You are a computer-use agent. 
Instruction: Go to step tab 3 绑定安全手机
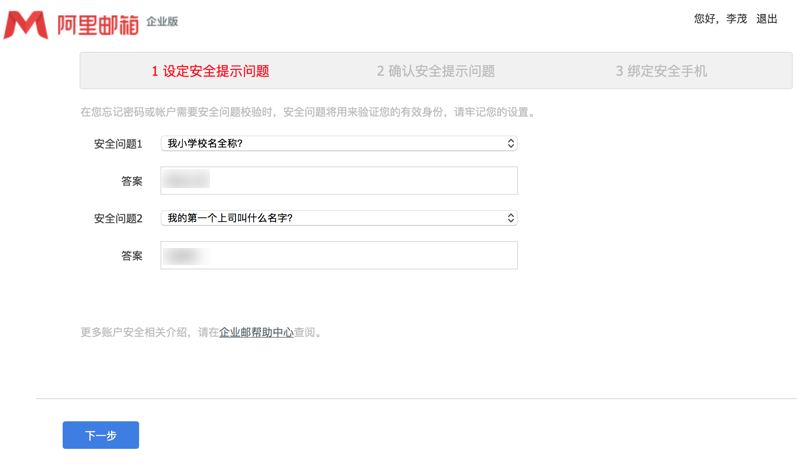click(x=661, y=71)
